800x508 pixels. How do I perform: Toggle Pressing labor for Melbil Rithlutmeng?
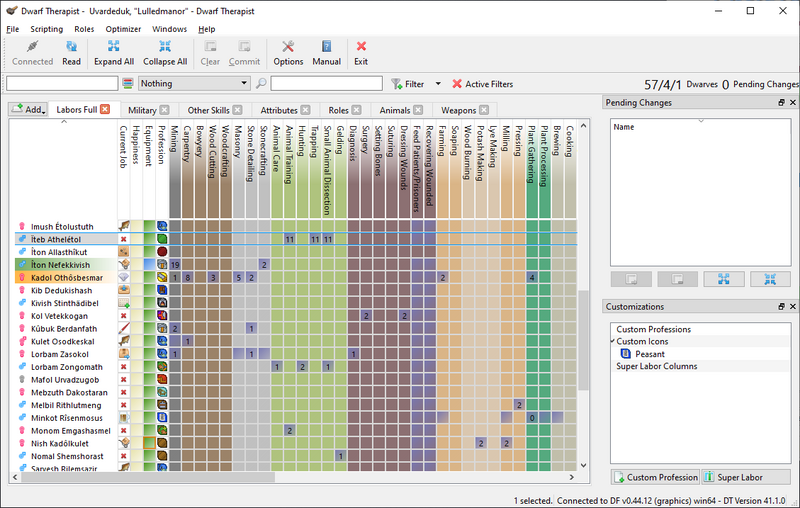[519, 405]
